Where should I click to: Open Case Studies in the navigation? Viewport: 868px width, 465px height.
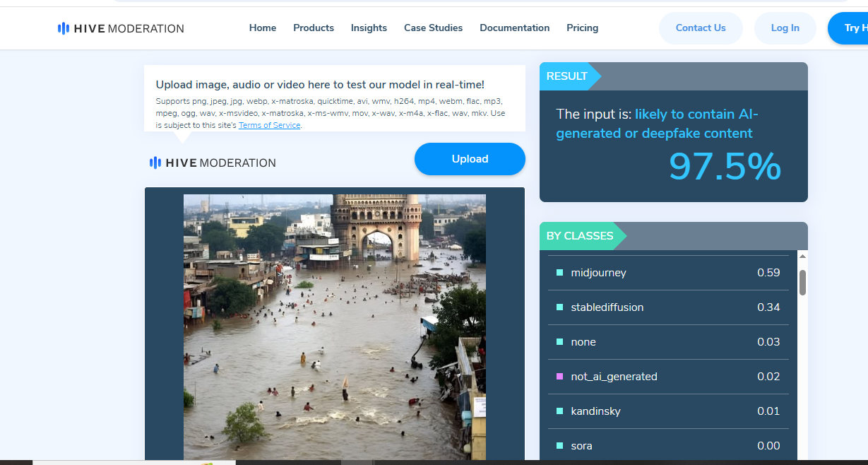tap(433, 28)
